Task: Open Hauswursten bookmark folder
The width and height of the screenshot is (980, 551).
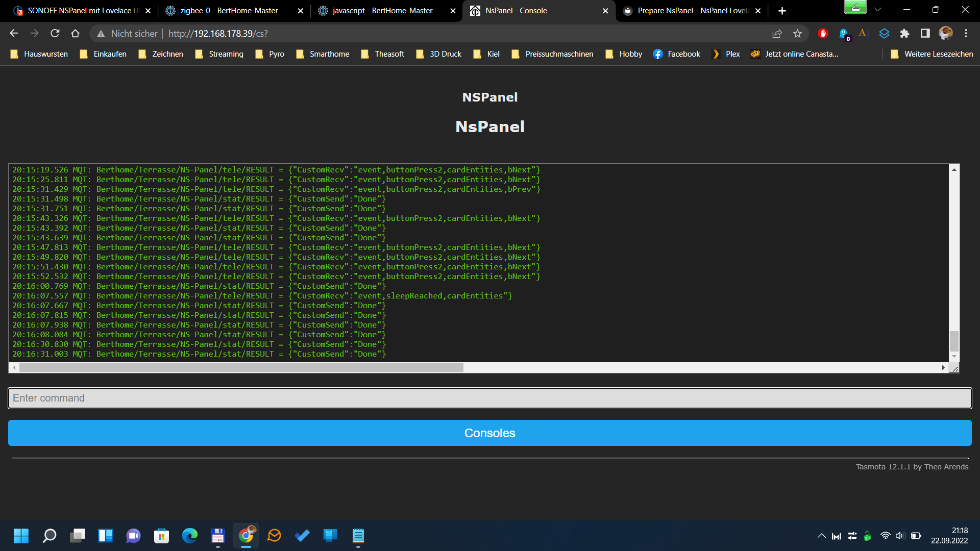Action: tap(39, 54)
